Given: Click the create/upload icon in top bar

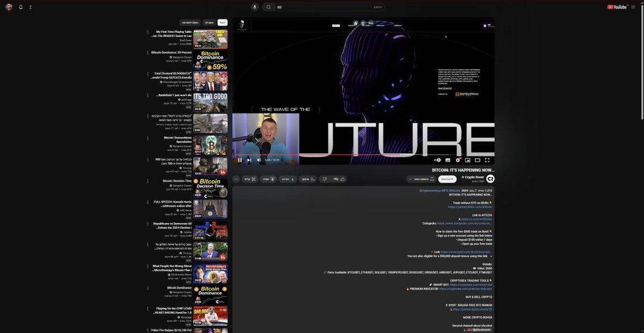Looking at the screenshot, I should point(30,7).
